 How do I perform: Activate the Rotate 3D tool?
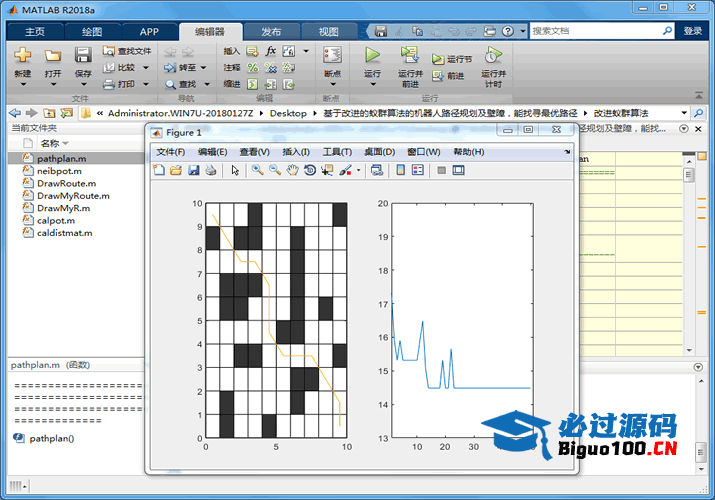pyautogui.click(x=310, y=170)
